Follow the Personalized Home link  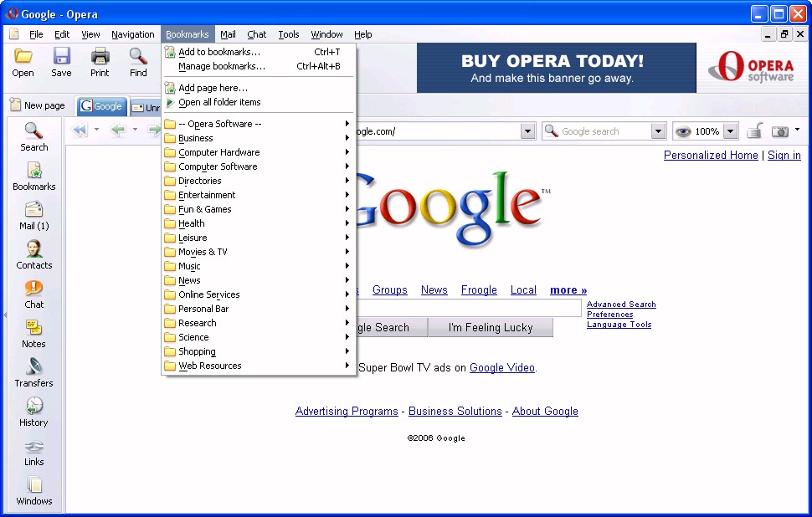coord(711,156)
